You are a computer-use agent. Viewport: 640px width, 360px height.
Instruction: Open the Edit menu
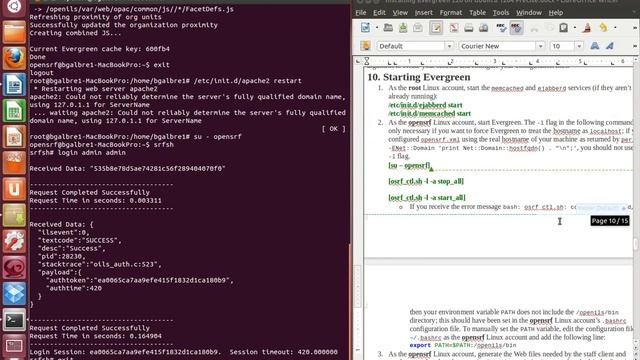379,13
